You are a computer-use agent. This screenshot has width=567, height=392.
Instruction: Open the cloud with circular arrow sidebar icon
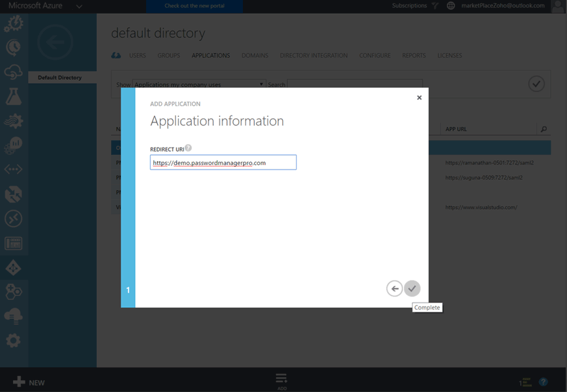coord(14,72)
